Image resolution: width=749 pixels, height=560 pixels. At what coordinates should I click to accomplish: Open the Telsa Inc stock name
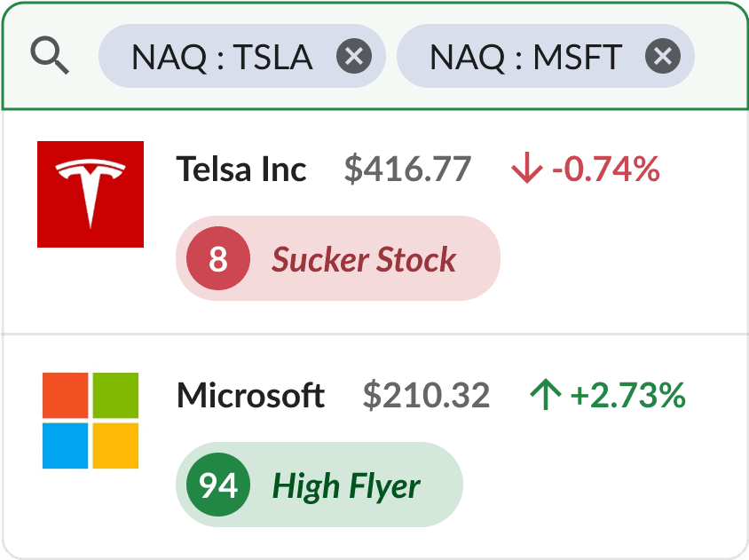[x=241, y=169]
